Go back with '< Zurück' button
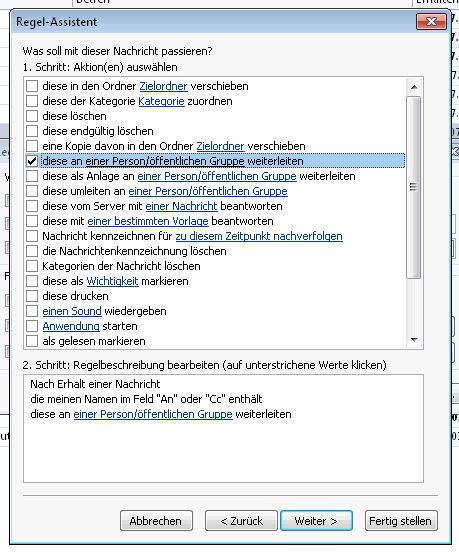Viewport: 459px width, 556px height. pos(241,521)
